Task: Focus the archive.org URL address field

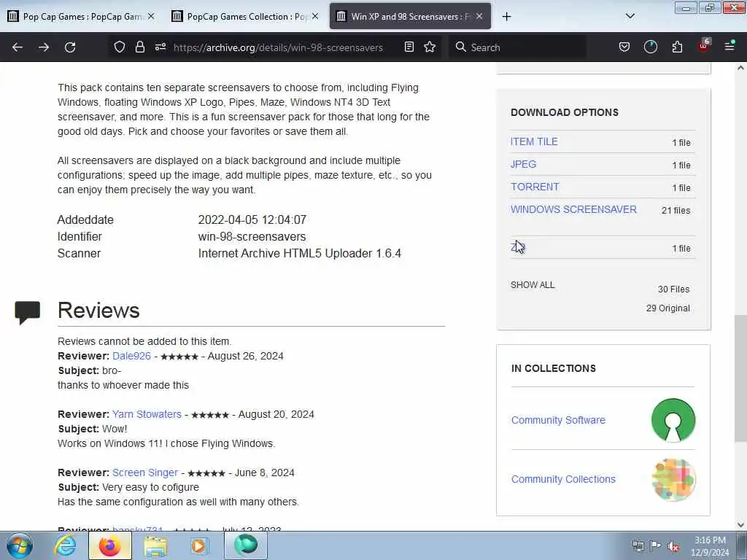Action: 278,47
